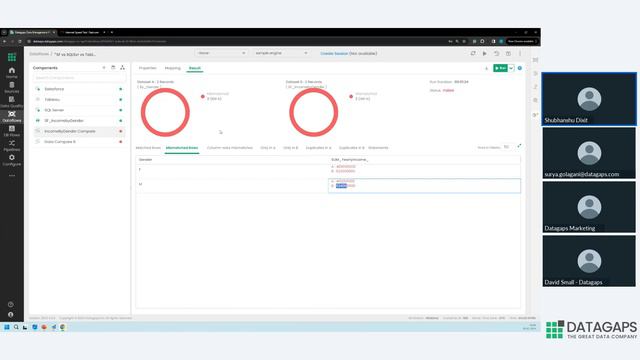Open the Column-wise mismatches tab

229,148
